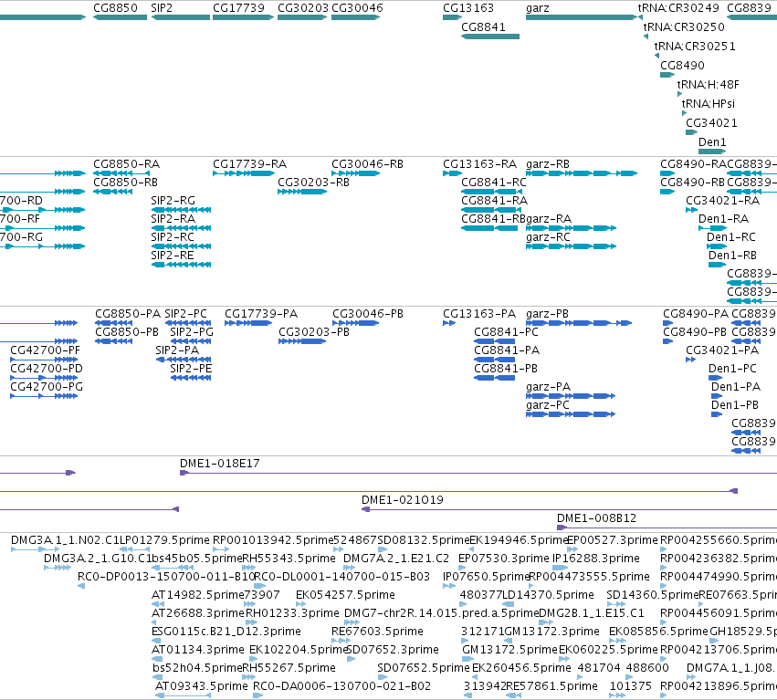Click the garz-RB transcript label

pos(548,164)
